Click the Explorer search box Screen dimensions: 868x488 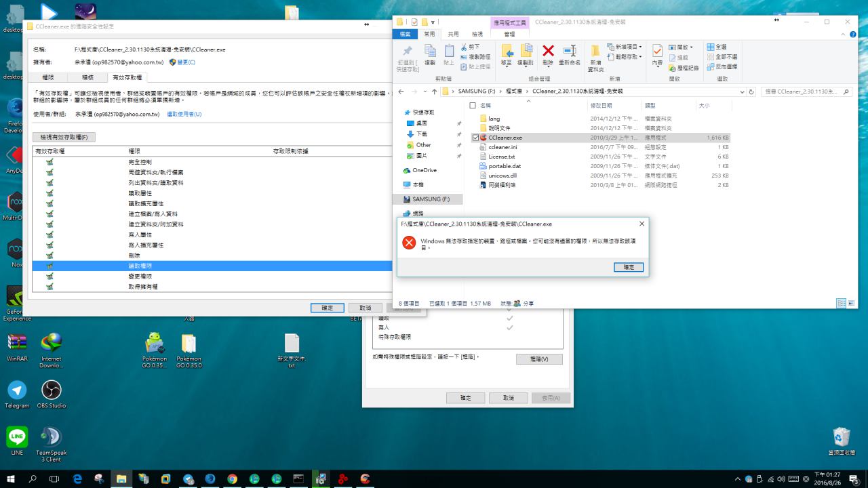pyautogui.click(x=804, y=91)
